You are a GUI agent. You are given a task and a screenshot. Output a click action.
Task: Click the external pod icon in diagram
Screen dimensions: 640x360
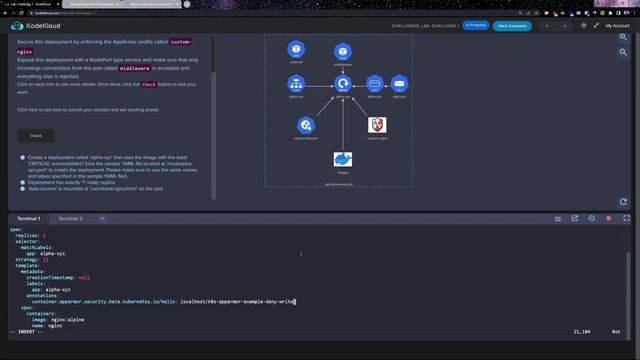tap(296, 49)
